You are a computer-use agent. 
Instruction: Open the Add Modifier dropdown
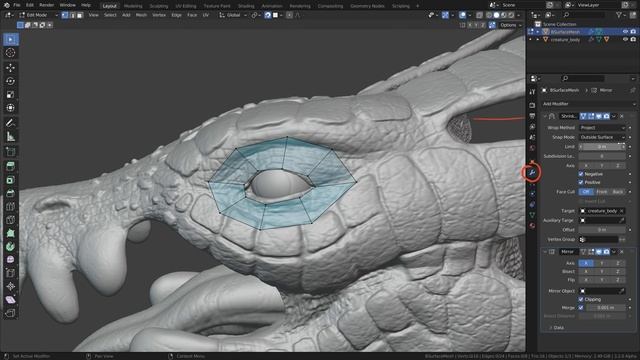coord(589,104)
